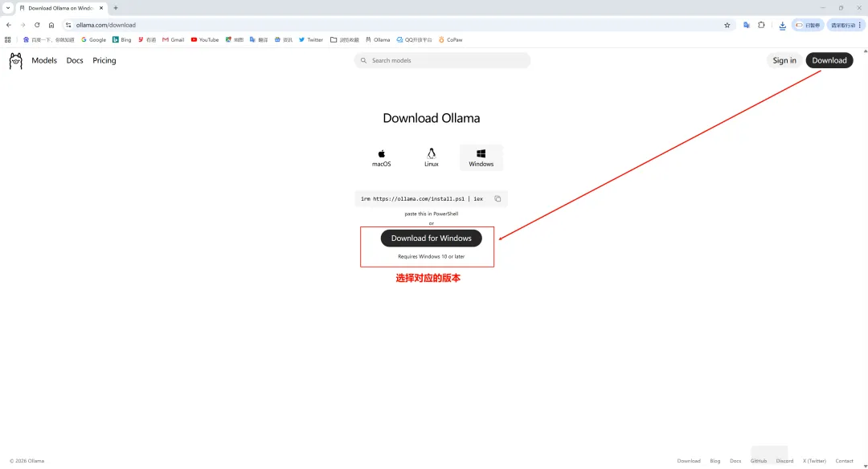Close the Download Ollama browser tab

click(x=100, y=8)
